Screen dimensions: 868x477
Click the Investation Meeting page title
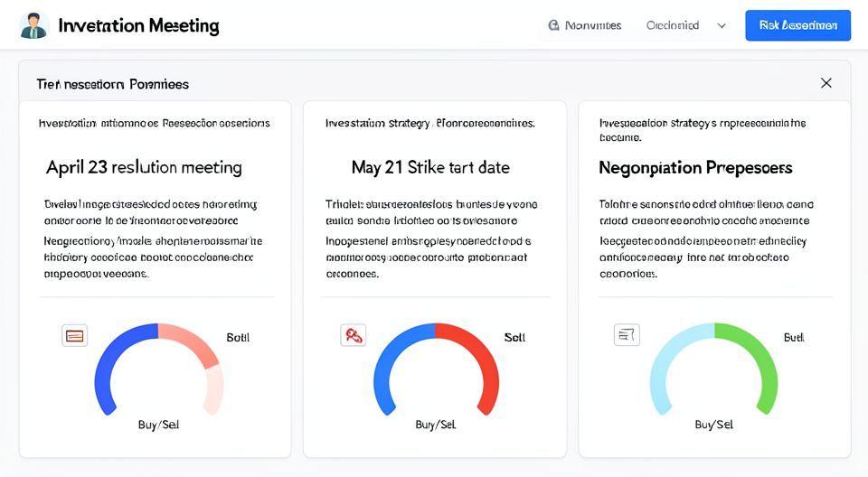pyautogui.click(x=138, y=25)
